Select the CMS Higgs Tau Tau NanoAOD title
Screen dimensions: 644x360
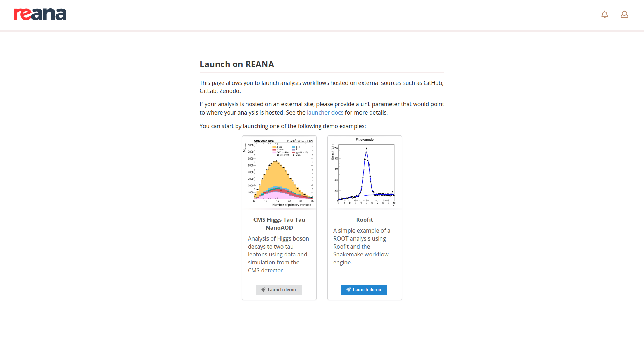[x=279, y=223]
